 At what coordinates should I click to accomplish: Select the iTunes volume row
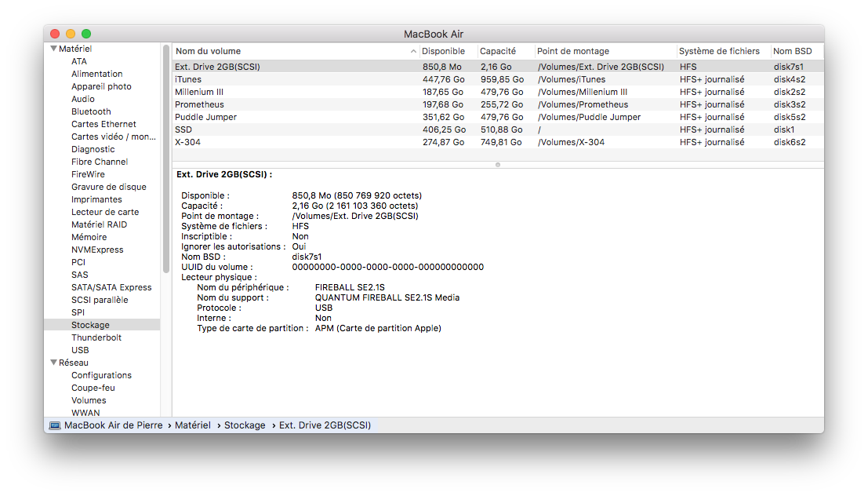[498, 79]
